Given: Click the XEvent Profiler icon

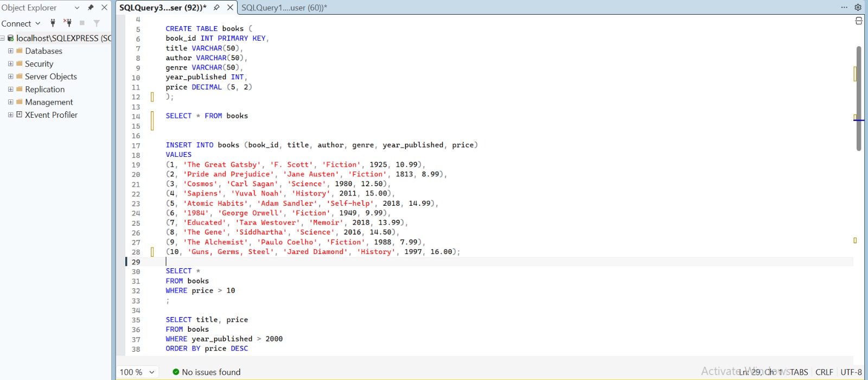Looking at the screenshot, I should click(x=19, y=115).
